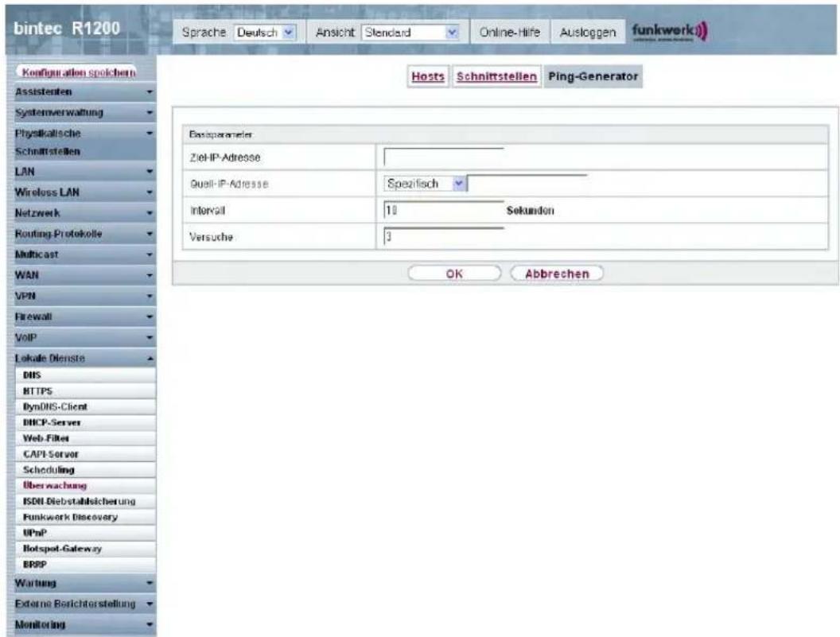Expand the Assistenten menu
The width and height of the screenshot is (840, 637).
point(84,92)
